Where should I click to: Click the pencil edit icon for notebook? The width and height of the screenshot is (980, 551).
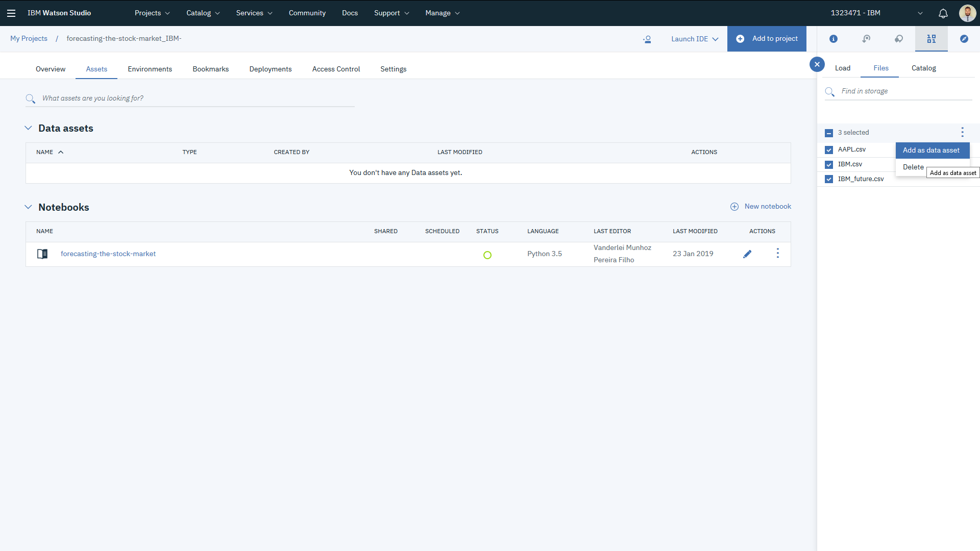(x=747, y=254)
